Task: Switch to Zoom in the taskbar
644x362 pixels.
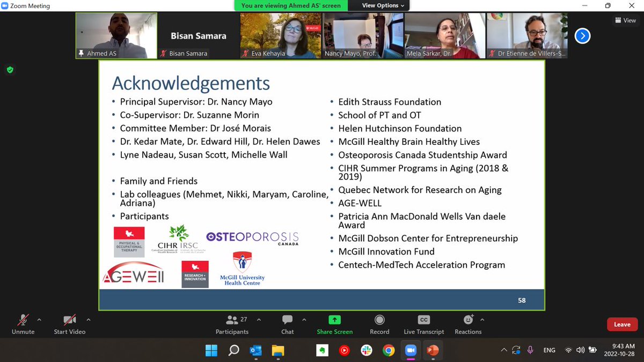Action: 411,350
